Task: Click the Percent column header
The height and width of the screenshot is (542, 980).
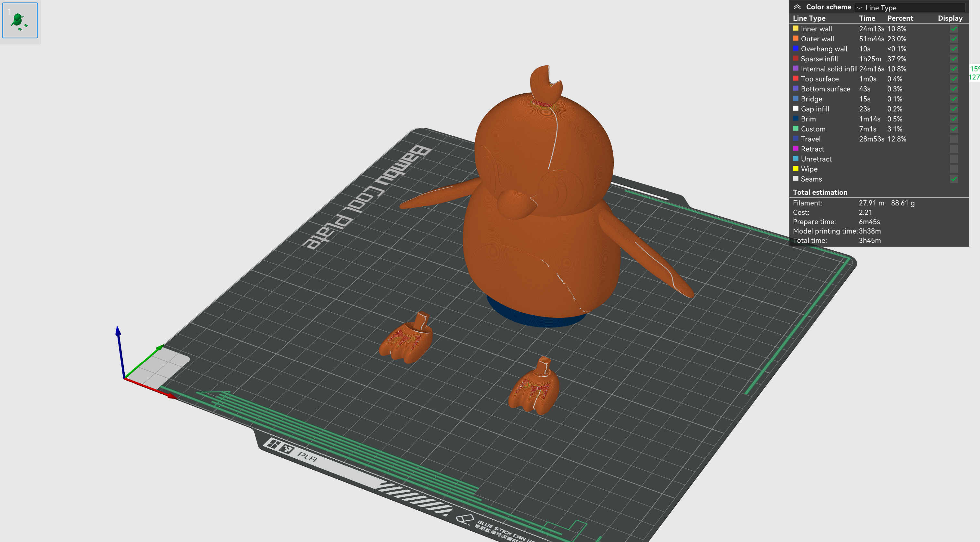Action: pyautogui.click(x=900, y=18)
